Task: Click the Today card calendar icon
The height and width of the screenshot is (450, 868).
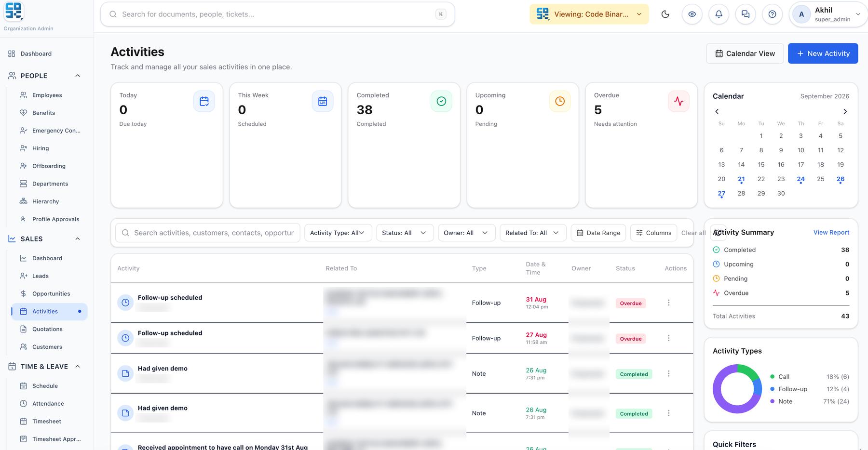Action: [x=204, y=101]
